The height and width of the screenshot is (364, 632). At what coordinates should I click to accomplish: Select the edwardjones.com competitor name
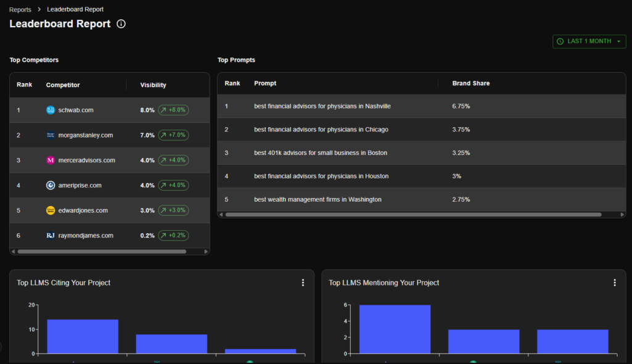click(x=83, y=210)
